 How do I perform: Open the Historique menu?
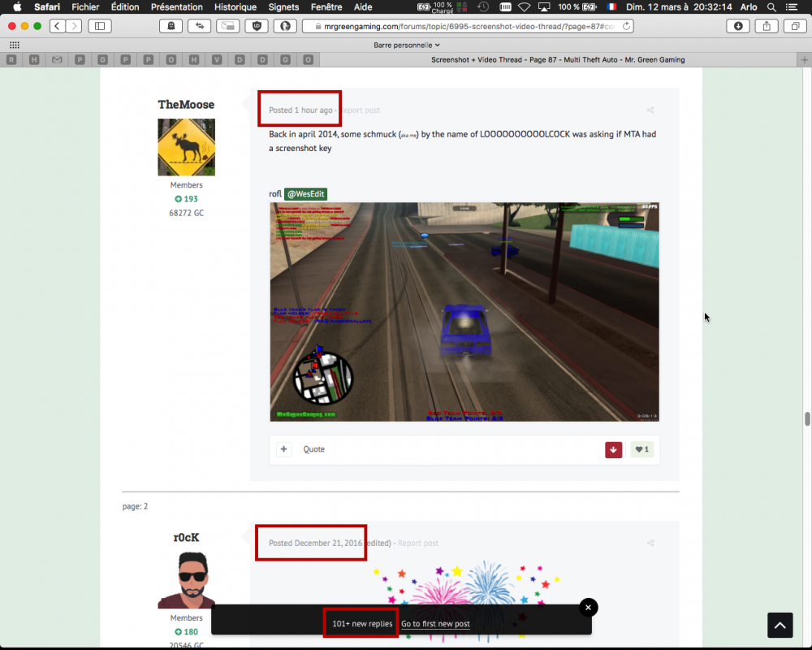pos(235,7)
